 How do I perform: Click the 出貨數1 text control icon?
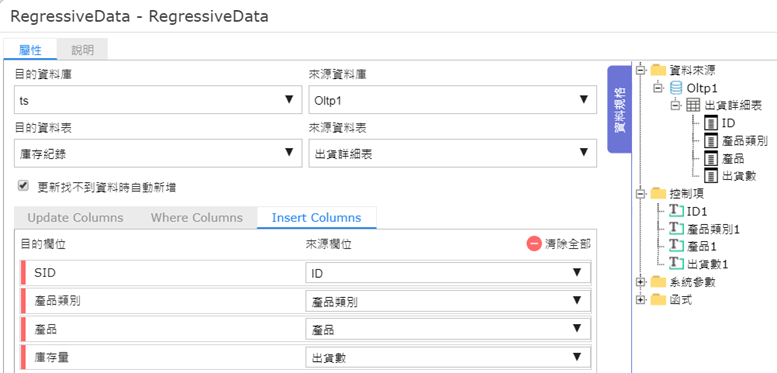(676, 263)
